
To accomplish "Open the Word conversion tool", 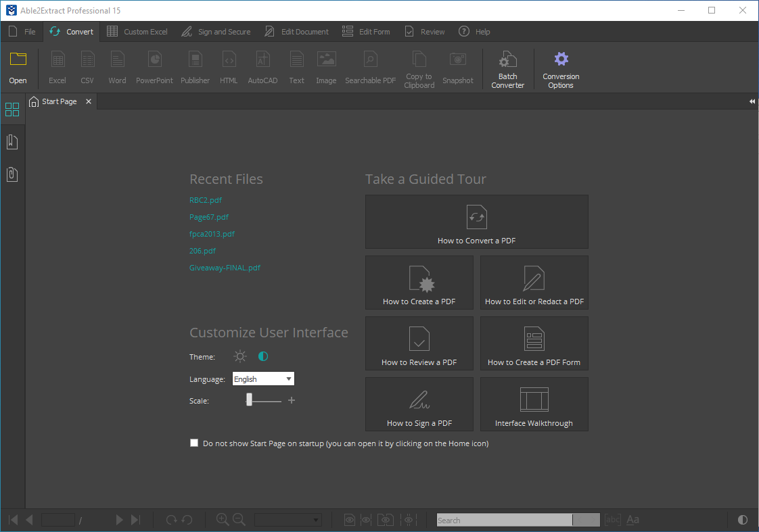I will pyautogui.click(x=117, y=66).
